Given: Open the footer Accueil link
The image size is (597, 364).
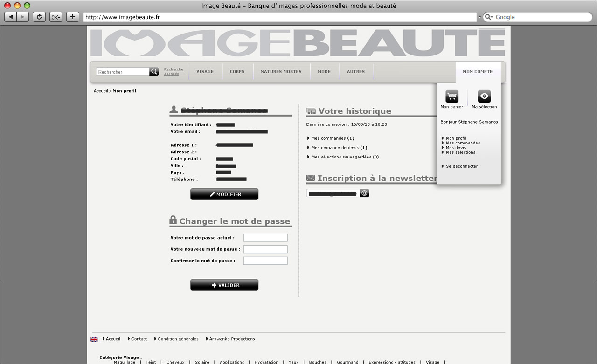Looking at the screenshot, I should (x=111, y=339).
